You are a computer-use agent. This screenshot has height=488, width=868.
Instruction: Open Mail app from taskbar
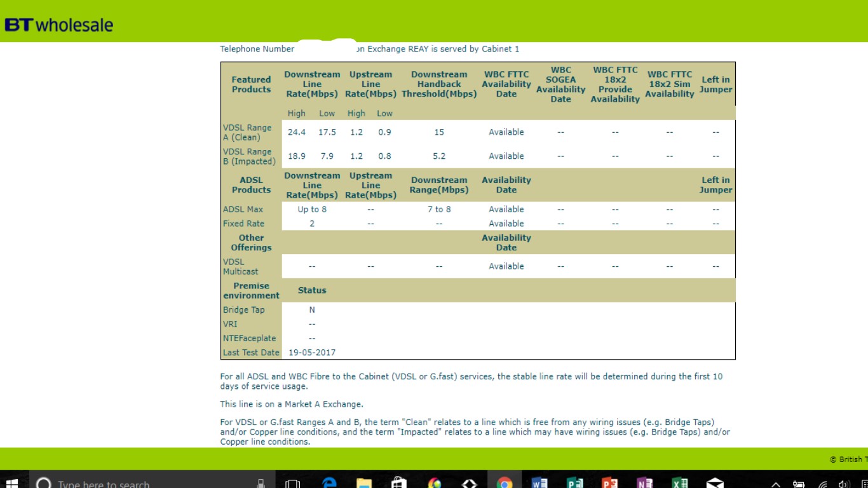pos(715,483)
